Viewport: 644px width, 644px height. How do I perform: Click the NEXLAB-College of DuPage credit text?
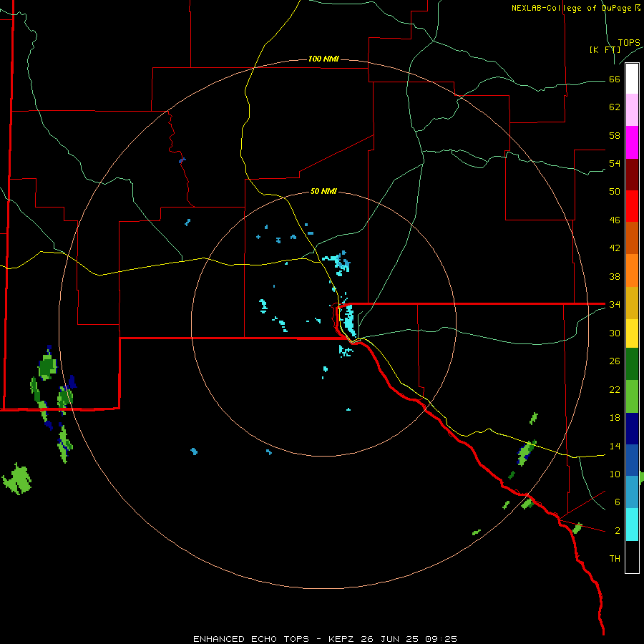576,8
